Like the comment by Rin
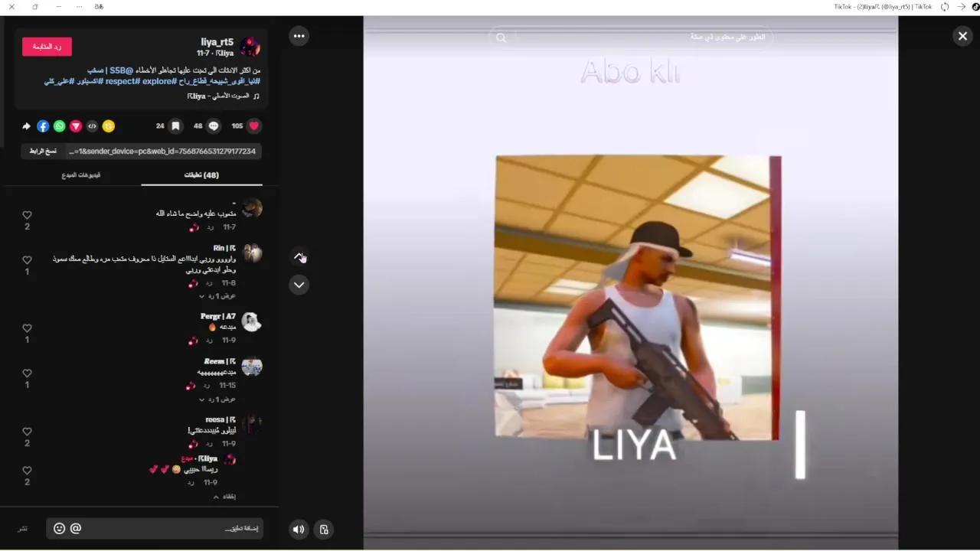Screen dimensions: 980x551 pos(27,260)
